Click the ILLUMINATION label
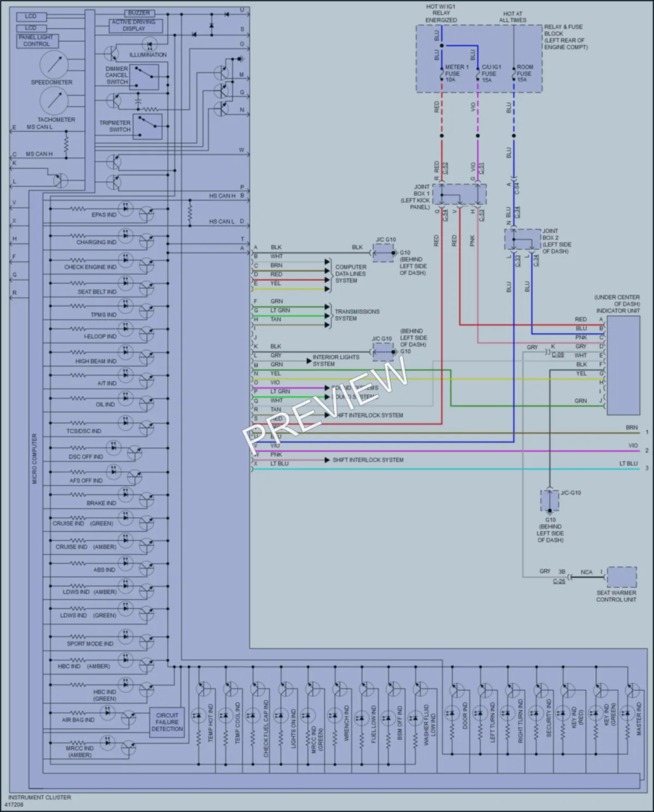The image size is (654, 812). pos(148,55)
